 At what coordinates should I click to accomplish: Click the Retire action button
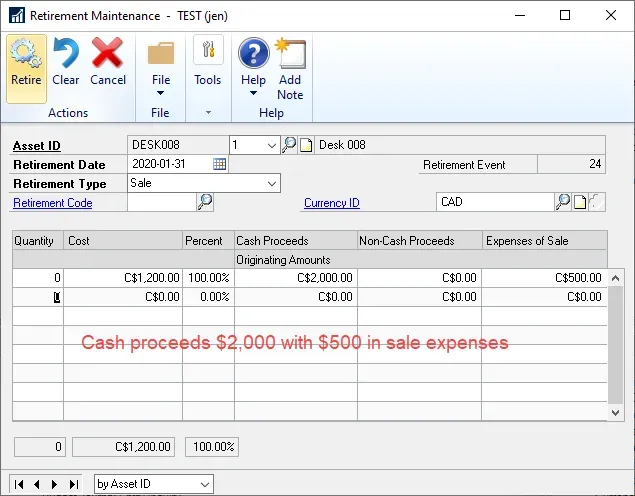pos(26,63)
